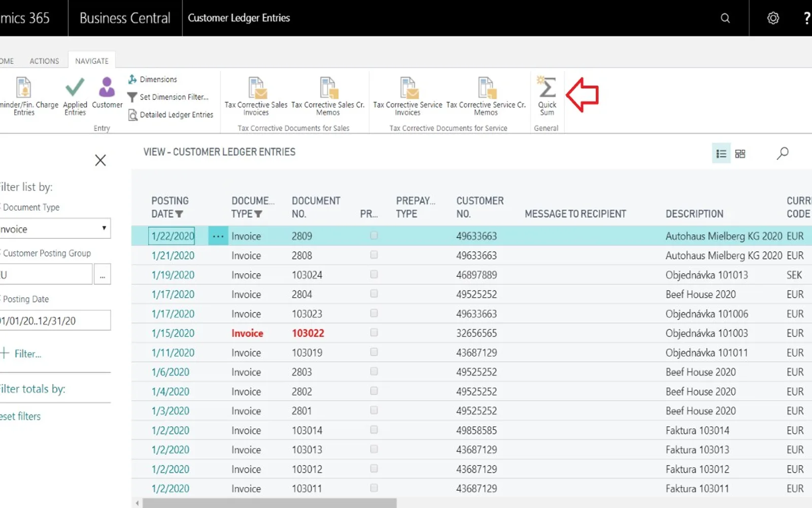Switch to Home ribbon tab
Viewport: 812px width, 508px height.
click(x=7, y=61)
